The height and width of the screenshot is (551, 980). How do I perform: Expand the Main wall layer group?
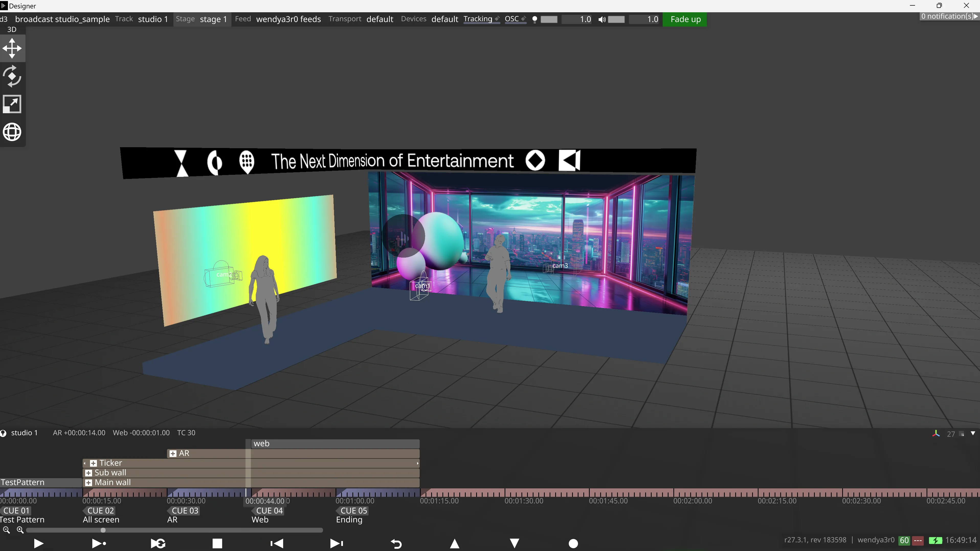pyautogui.click(x=89, y=483)
